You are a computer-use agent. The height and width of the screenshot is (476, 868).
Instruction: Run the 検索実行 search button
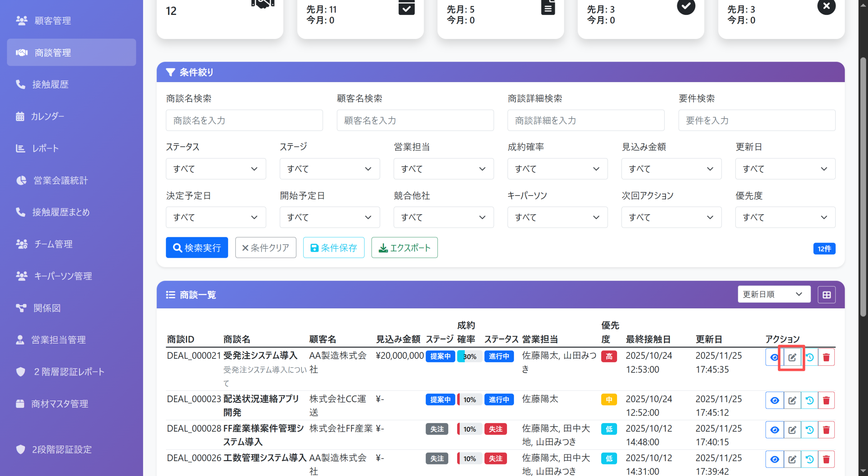click(x=197, y=247)
